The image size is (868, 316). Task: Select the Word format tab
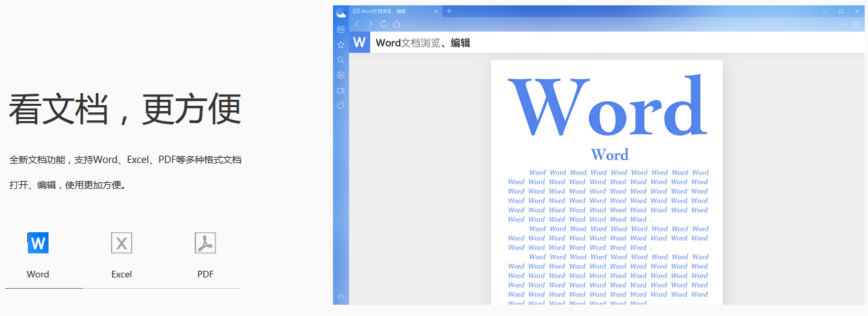[x=38, y=255]
